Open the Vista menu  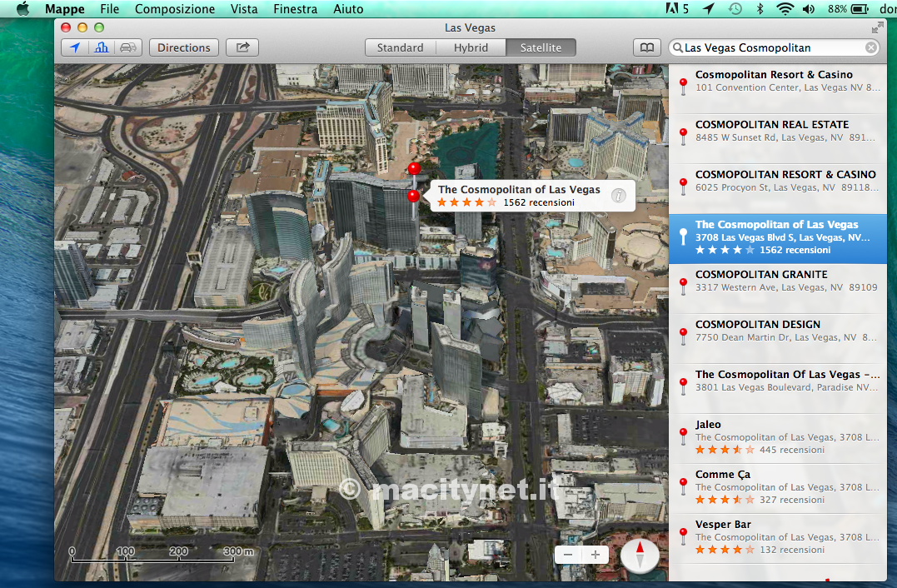point(244,8)
